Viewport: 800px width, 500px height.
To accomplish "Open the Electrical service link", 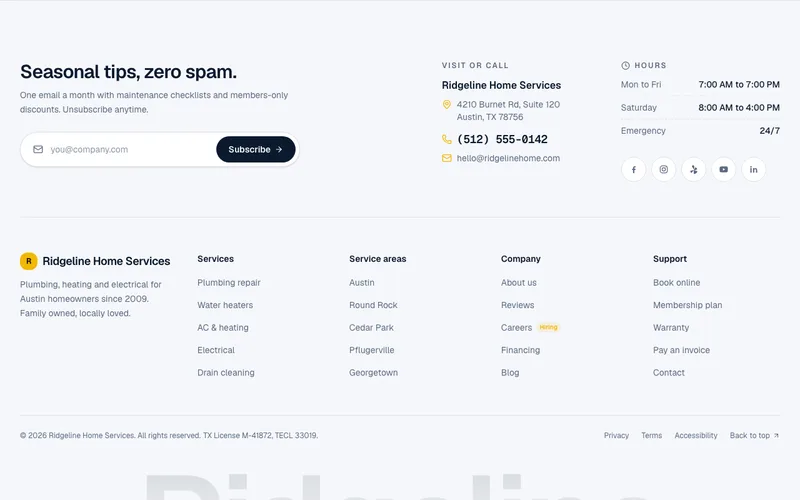I will pyautogui.click(x=216, y=350).
